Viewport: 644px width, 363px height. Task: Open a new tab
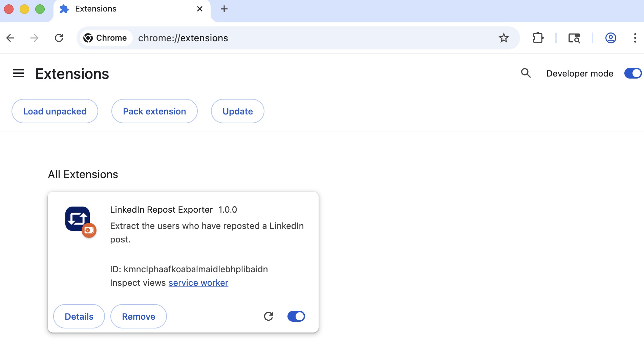tap(224, 9)
